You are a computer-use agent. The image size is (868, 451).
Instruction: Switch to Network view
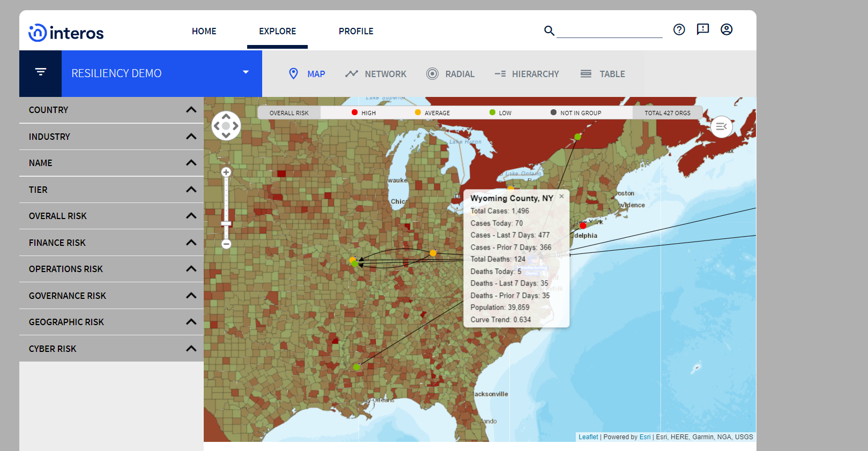pos(376,74)
